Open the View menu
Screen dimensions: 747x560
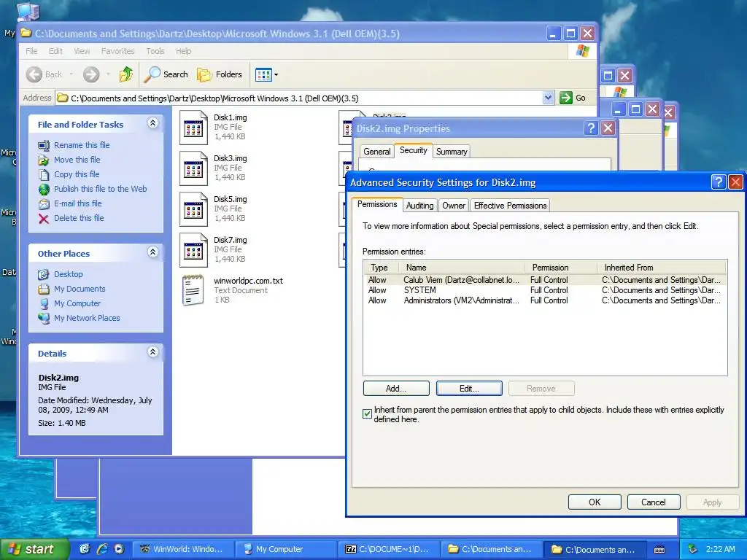(82, 51)
